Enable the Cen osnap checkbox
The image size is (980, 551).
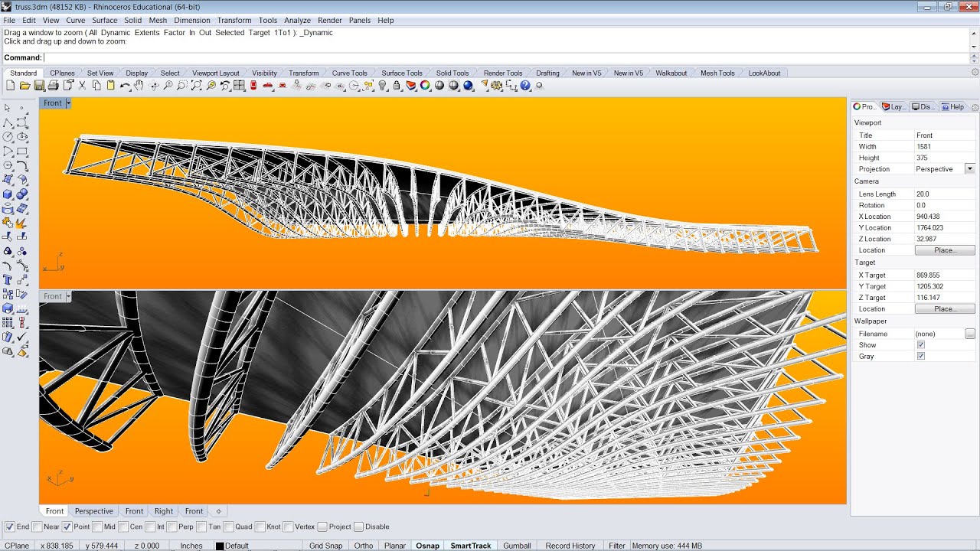(x=123, y=527)
